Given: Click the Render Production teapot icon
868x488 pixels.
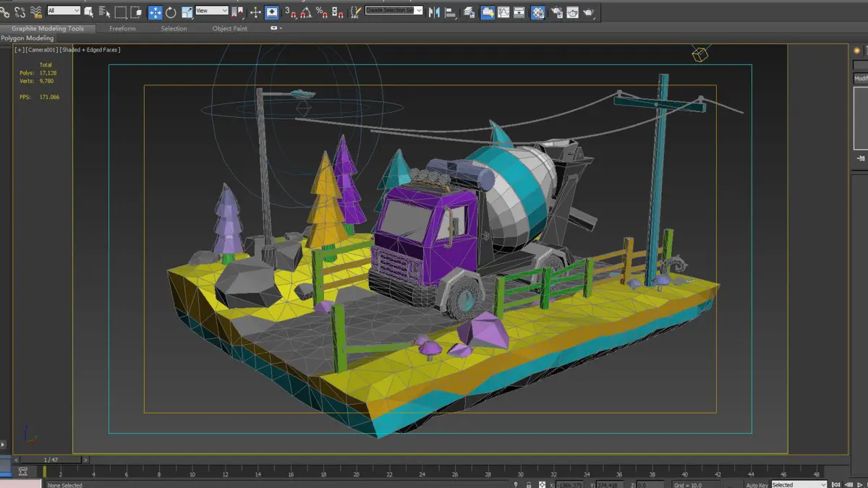Looking at the screenshot, I should (x=589, y=13).
